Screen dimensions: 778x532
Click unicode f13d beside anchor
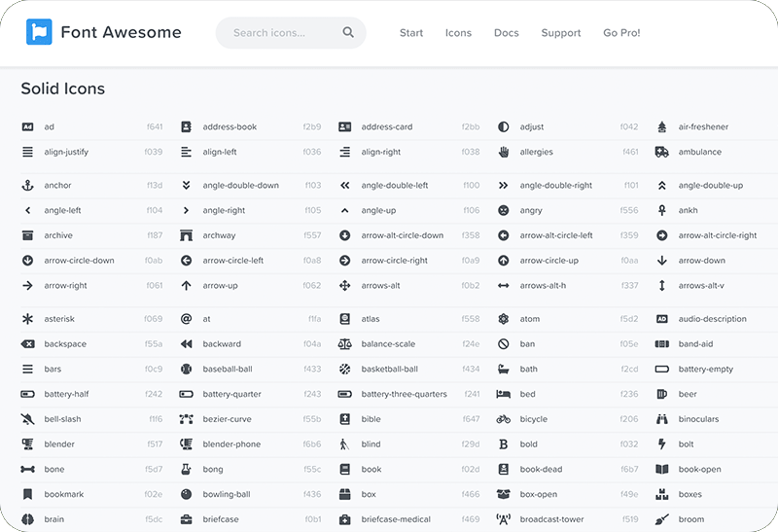coord(155,185)
